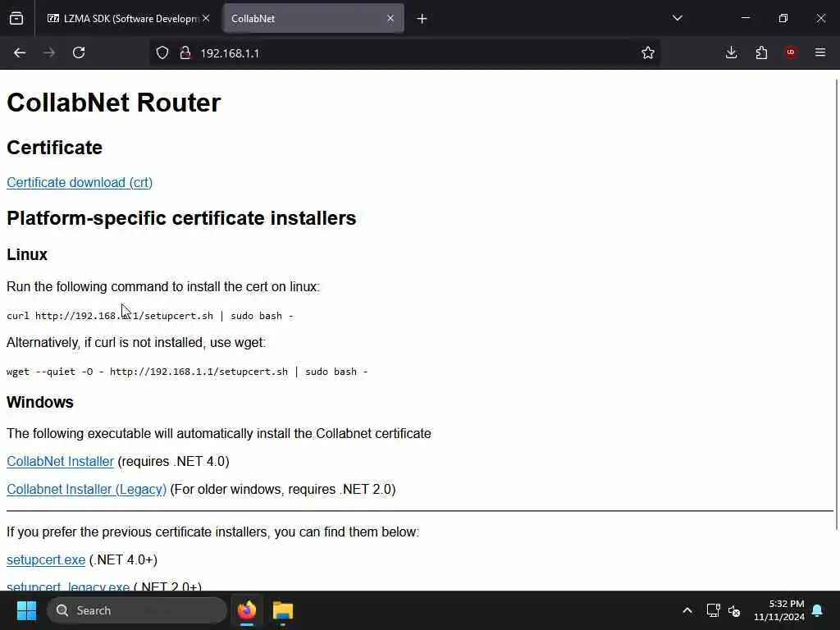Click the setupcert.exe link
This screenshot has height=630, width=840.
(46, 559)
